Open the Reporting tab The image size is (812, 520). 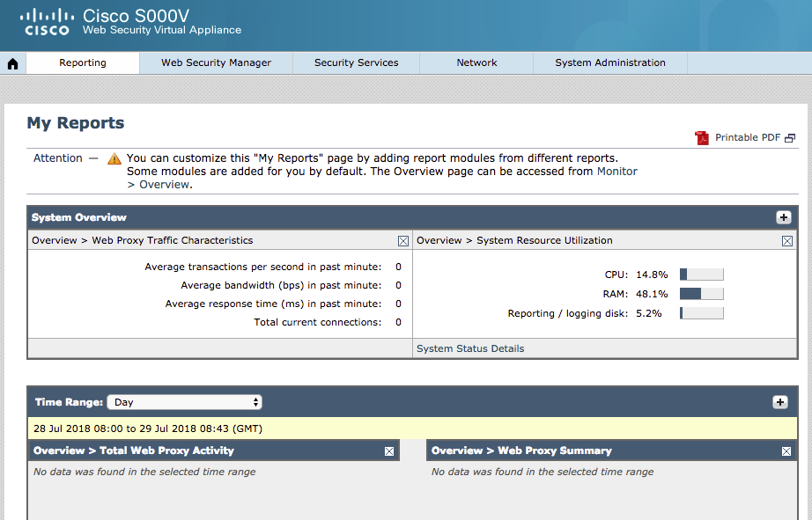[x=83, y=63]
